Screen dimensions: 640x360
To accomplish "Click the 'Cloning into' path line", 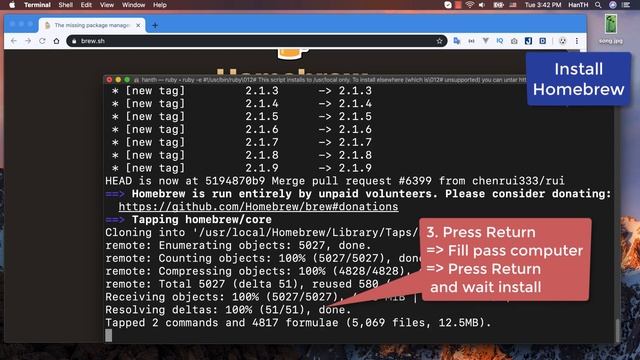I will point(262,233).
